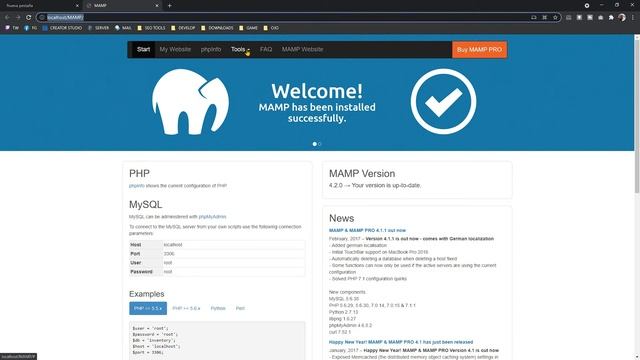The width and height of the screenshot is (640, 360).
Task: Switch to the Perl example tab
Action: (240, 309)
